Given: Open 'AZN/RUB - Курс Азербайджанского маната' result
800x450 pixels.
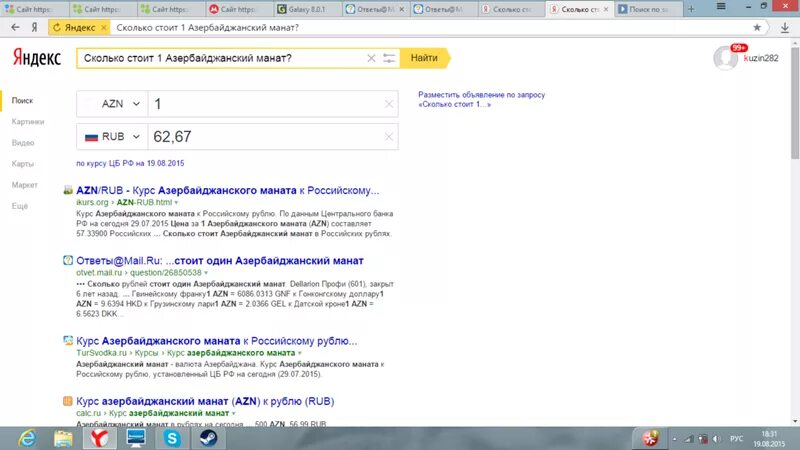Looking at the screenshot, I should 228,190.
